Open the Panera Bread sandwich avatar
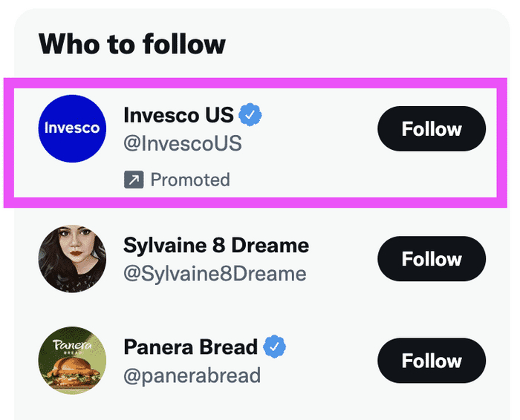This screenshot has height=420, width=520. coord(72,361)
